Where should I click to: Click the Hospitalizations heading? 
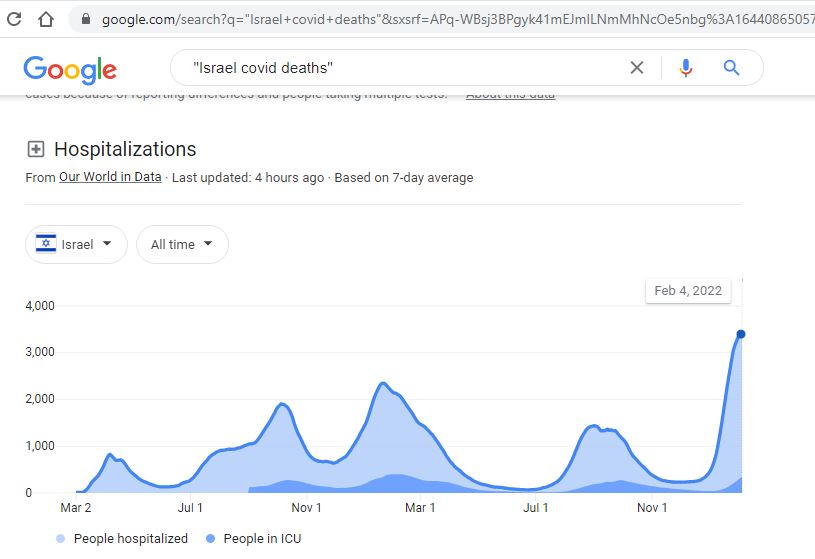[125, 149]
